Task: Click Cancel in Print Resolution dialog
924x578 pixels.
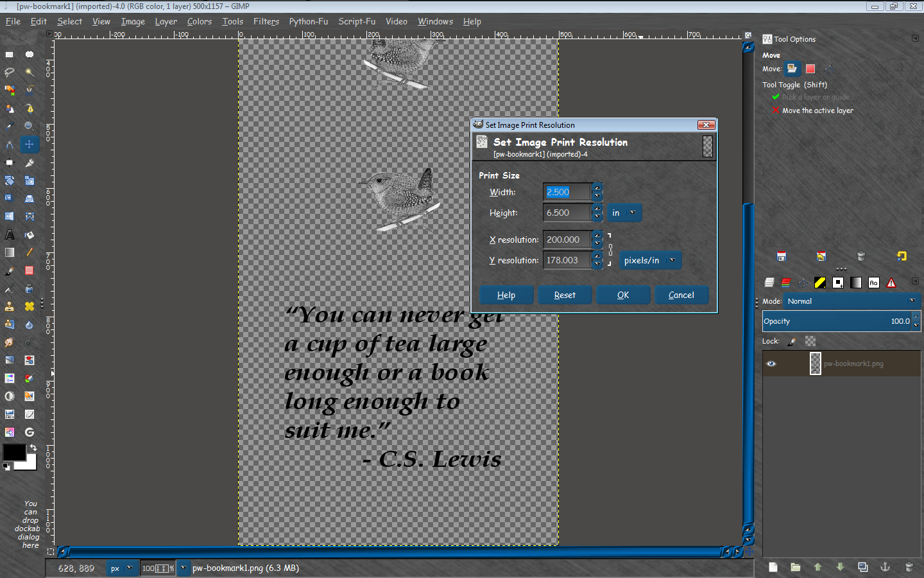Action: tap(681, 295)
